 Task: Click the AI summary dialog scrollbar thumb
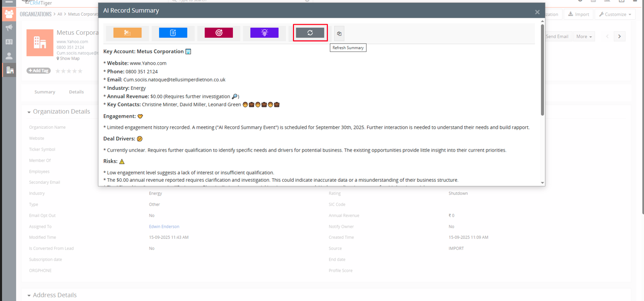[x=542, y=70]
